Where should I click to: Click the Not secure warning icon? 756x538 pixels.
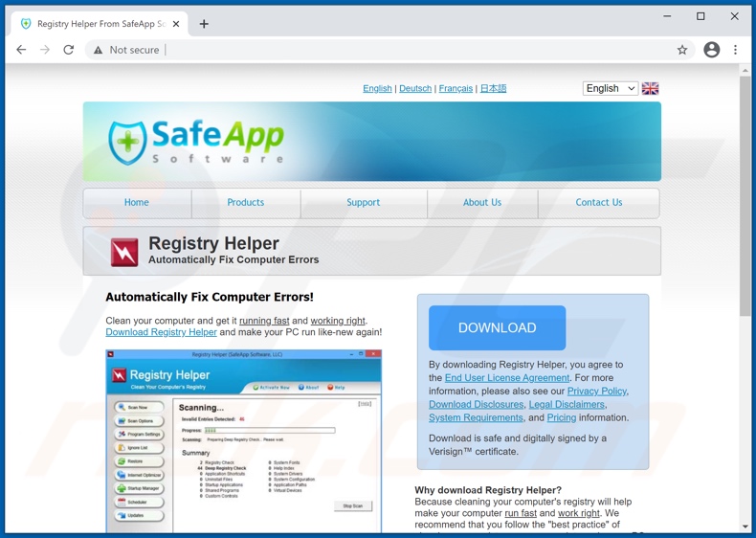coord(99,50)
